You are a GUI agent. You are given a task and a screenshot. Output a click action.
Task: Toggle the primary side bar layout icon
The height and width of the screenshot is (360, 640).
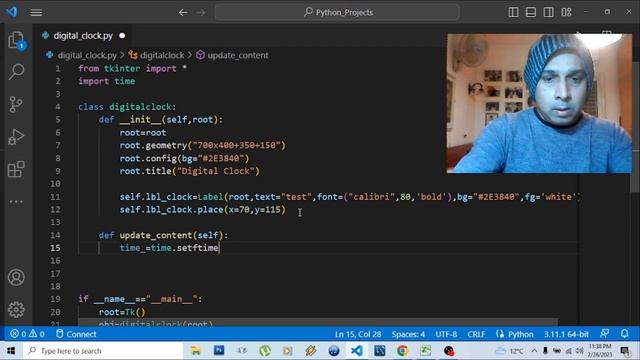513,12
